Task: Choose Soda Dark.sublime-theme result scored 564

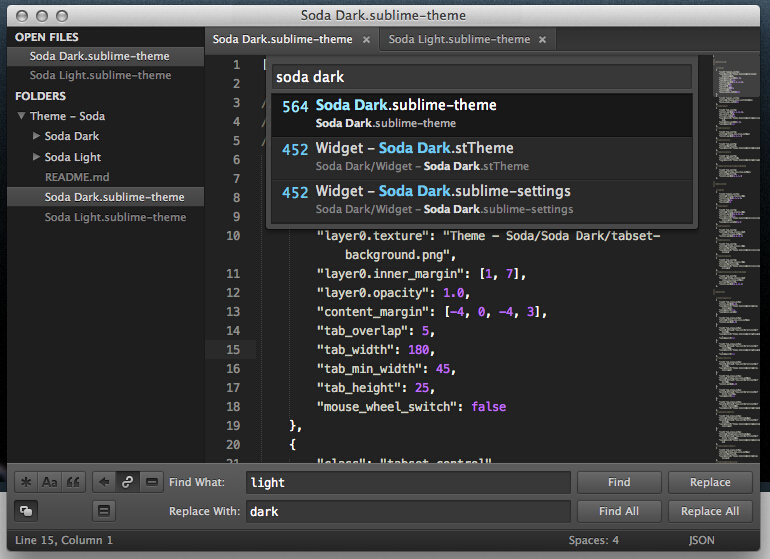Action: click(482, 115)
